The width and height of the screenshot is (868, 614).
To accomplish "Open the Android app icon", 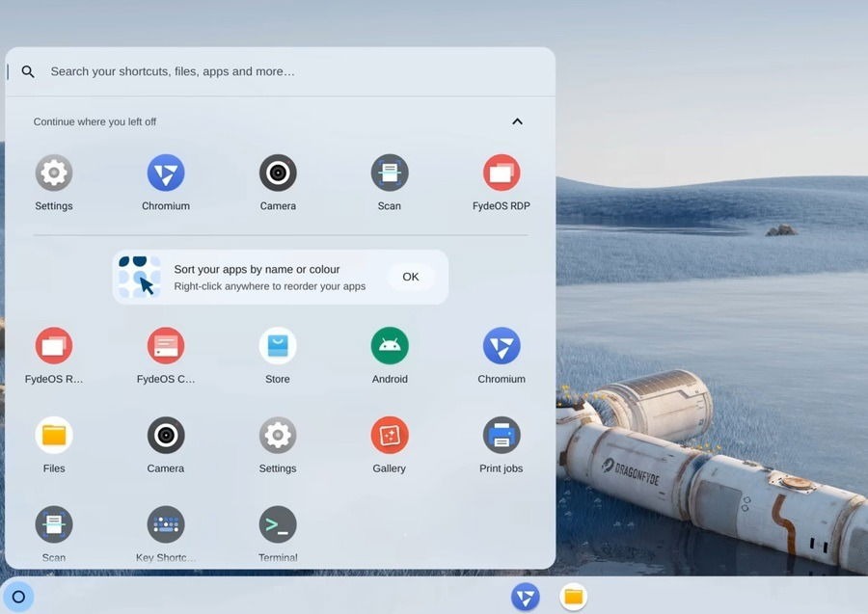I will tap(390, 346).
